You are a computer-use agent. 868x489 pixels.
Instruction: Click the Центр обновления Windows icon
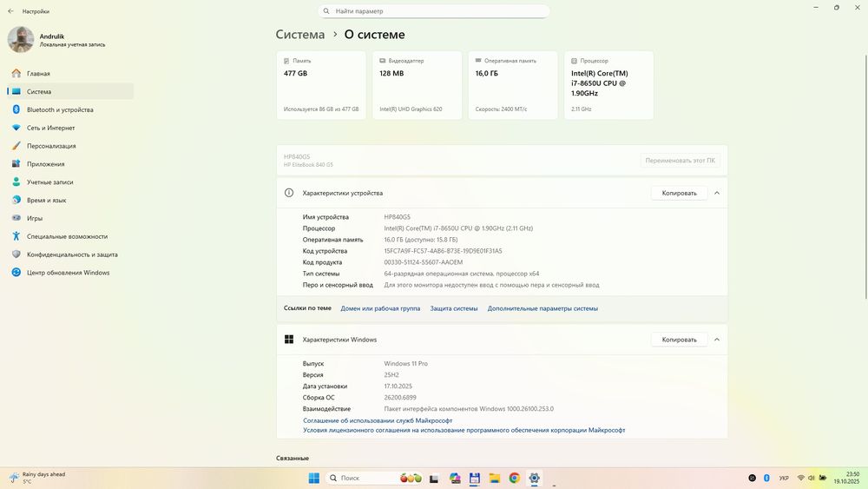click(x=16, y=273)
